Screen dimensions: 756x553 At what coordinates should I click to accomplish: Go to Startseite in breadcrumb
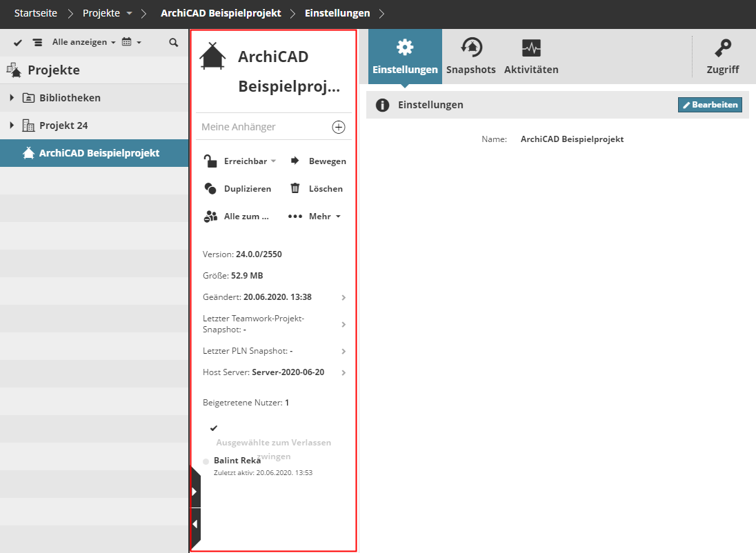click(x=36, y=13)
